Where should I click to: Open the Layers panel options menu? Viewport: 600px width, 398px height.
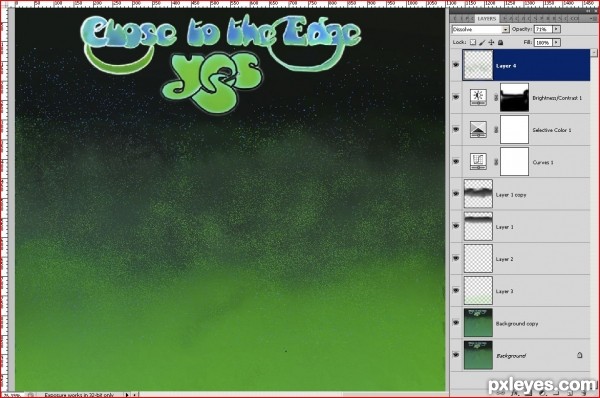tap(593, 18)
